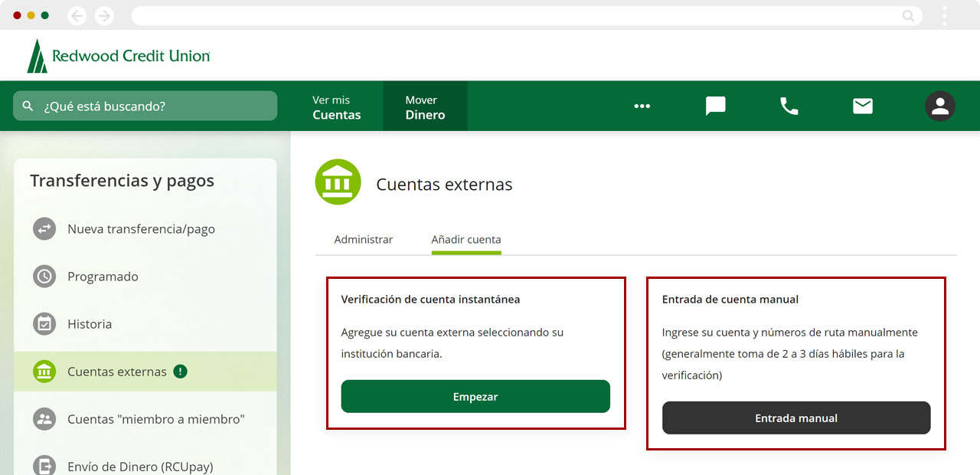The height and width of the screenshot is (475, 980).
Task: Click the Nueva transferencia/pago arrows icon
Action: pyautogui.click(x=44, y=228)
